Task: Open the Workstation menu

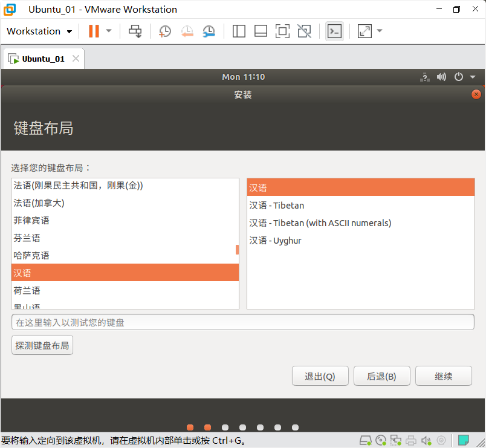Action: click(39, 31)
